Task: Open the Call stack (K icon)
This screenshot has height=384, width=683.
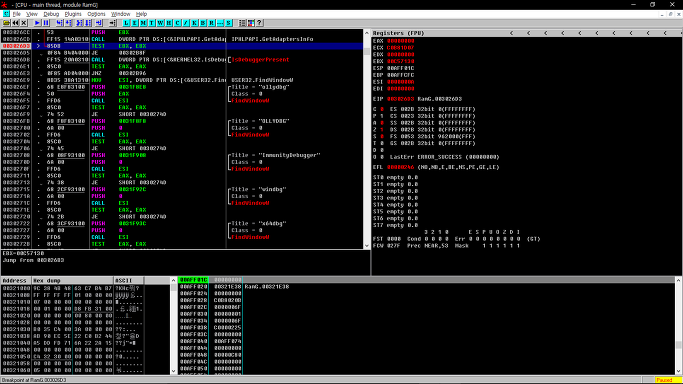Action: [194, 23]
